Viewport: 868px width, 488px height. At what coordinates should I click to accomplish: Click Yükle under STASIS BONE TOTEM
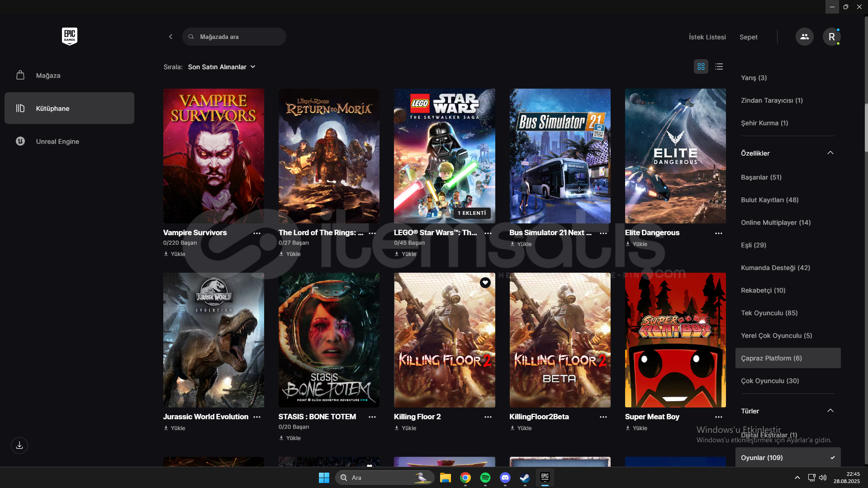(290, 438)
